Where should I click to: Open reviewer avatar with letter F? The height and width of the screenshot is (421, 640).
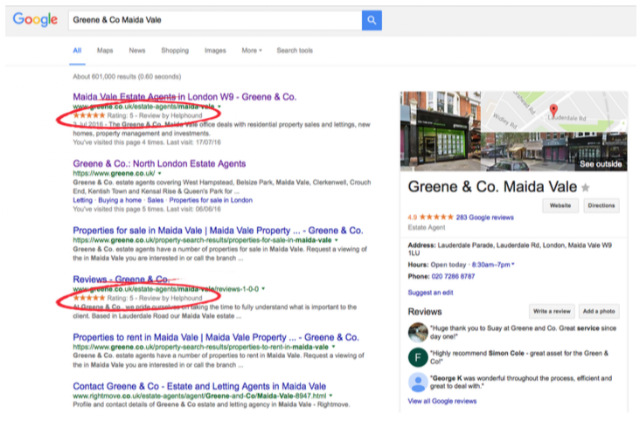418,357
